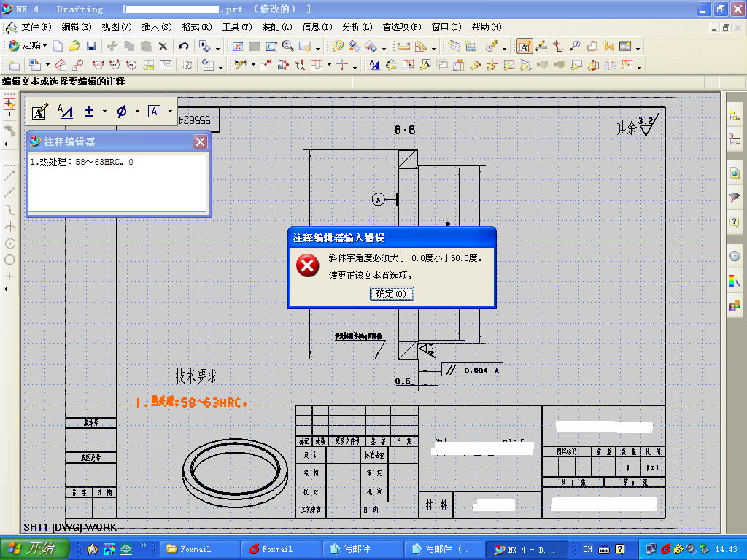Expand the plus/minus symbol dropdown arrow
Screen dimensions: 747x560
[104, 112]
